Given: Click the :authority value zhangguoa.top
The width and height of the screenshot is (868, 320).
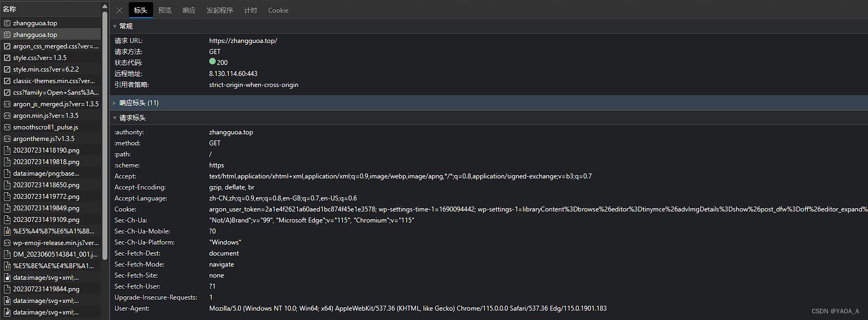Looking at the screenshot, I should click(x=231, y=132).
